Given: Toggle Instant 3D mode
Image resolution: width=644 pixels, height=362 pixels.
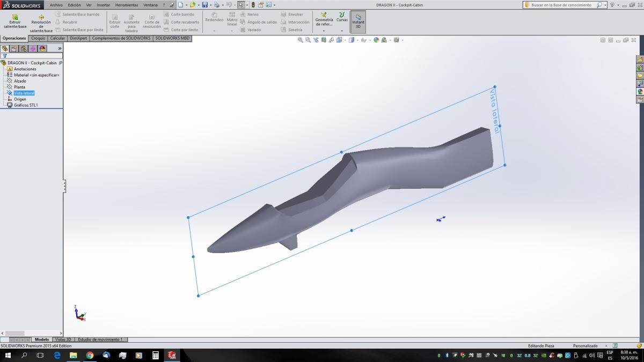Looking at the screenshot, I should (358, 21).
